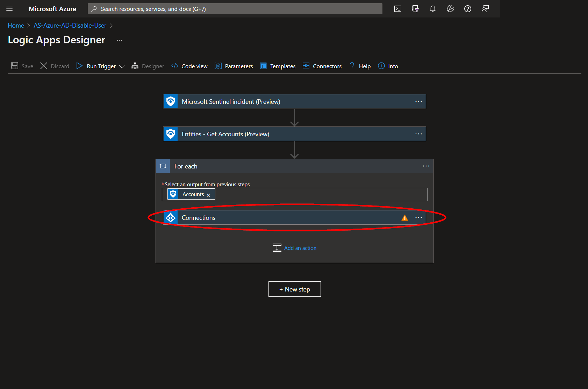
Task: Remove the Accounts token with its x
Action: click(208, 195)
